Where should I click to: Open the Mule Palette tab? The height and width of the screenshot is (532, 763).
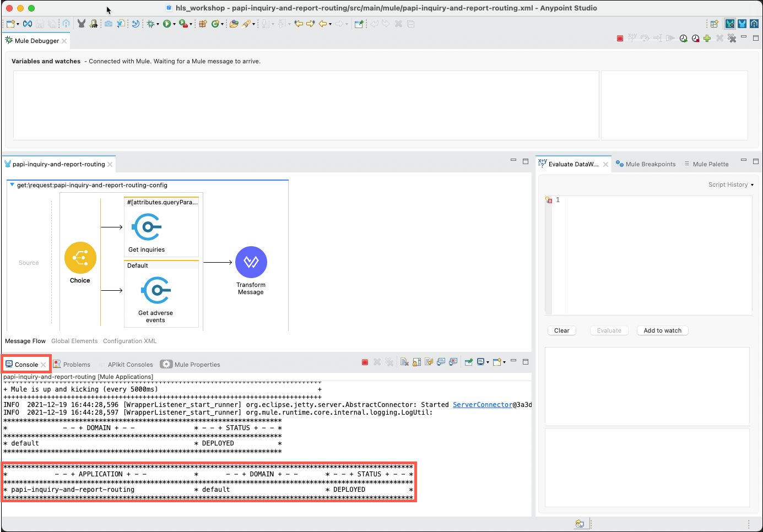(x=706, y=164)
